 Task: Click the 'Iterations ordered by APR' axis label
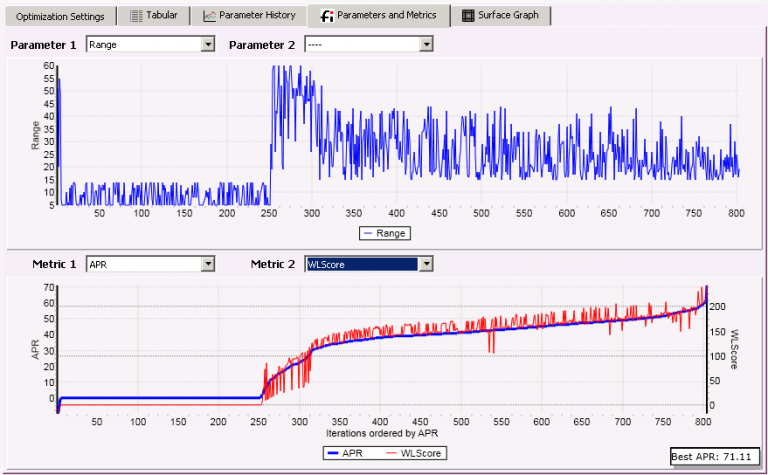pos(383,434)
